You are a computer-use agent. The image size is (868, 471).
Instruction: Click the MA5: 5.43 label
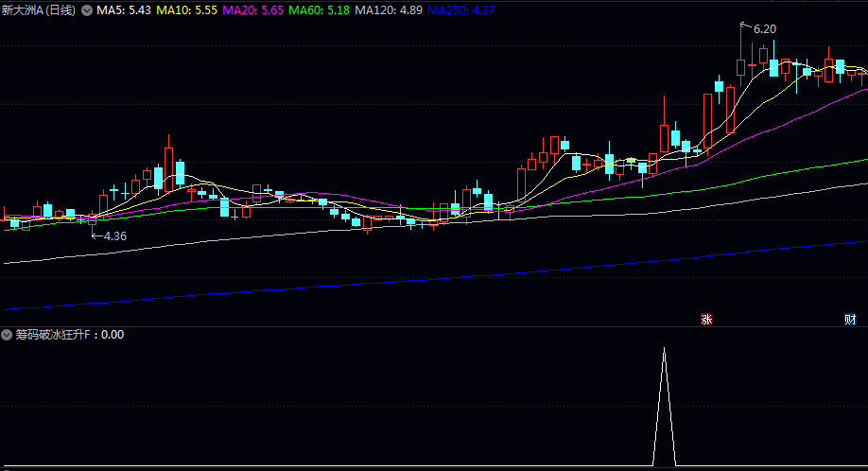point(124,10)
